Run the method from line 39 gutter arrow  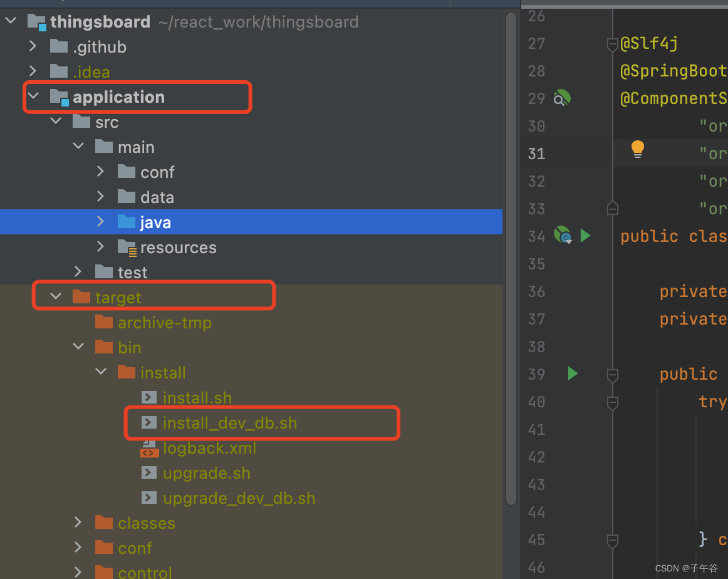(573, 373)
